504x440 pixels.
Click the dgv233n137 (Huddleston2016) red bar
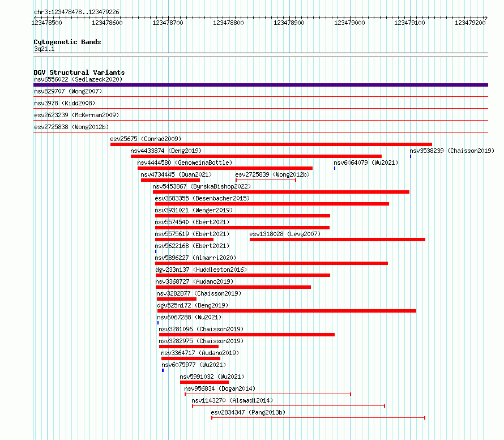(x=243, y=275)
